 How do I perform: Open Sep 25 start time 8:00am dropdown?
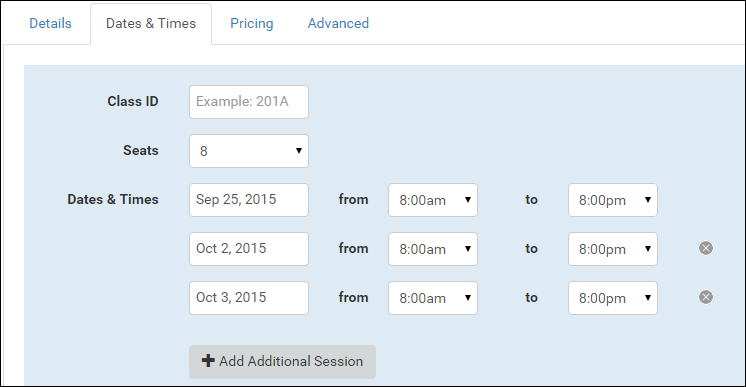pyautogui.click(x=433, y=200)
